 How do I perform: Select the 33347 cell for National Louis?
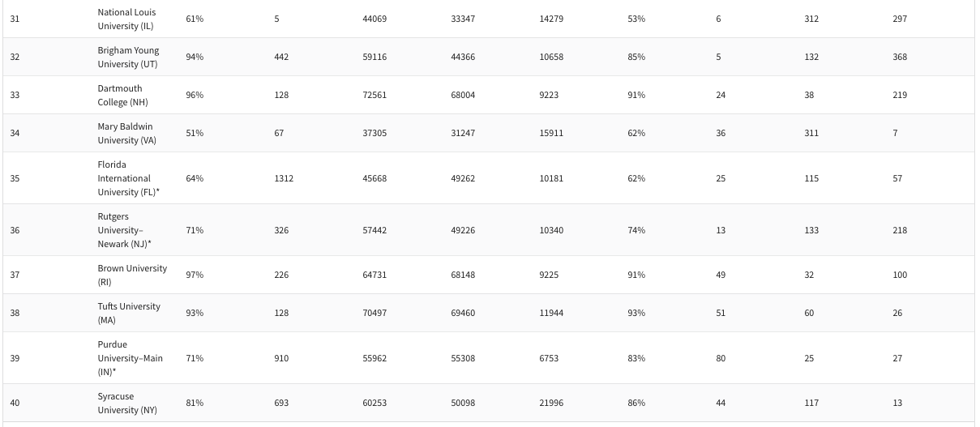tap(463, 19)
